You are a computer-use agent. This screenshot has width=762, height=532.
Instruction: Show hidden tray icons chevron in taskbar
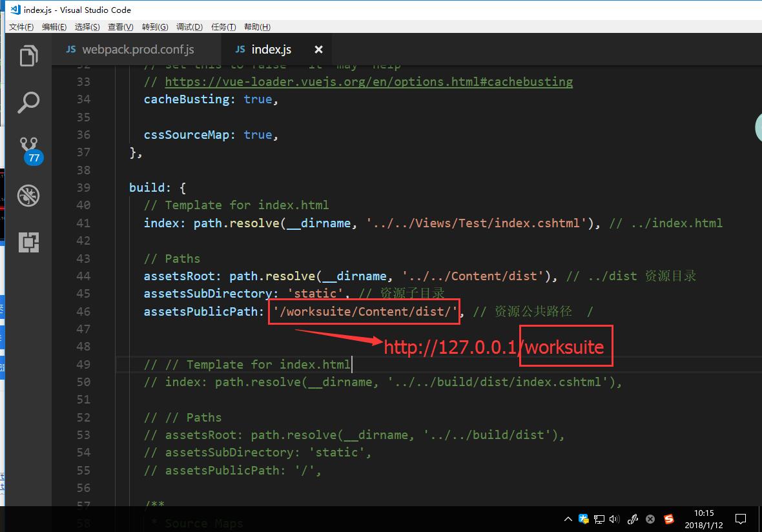(568, 519)
